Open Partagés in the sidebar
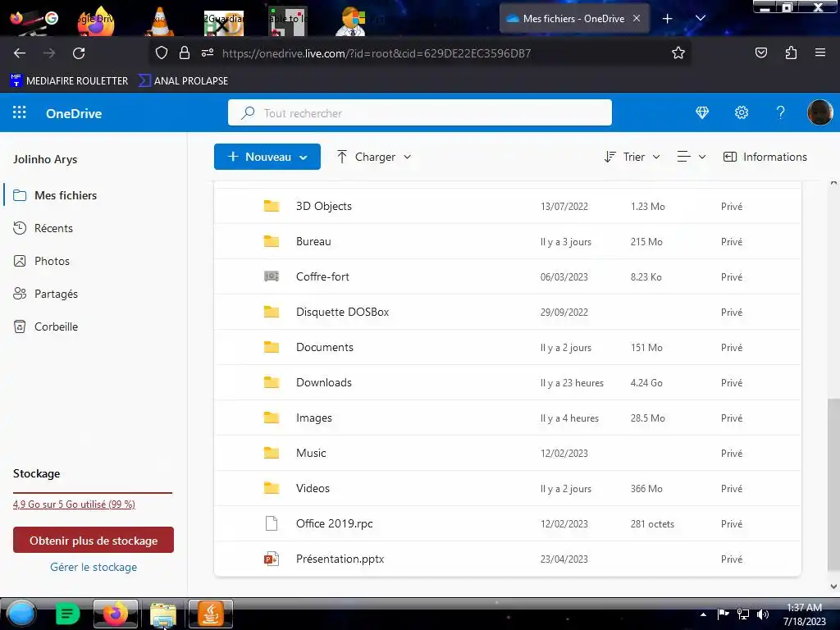Viewport: 840px width, 630px height. coord(56,294)
